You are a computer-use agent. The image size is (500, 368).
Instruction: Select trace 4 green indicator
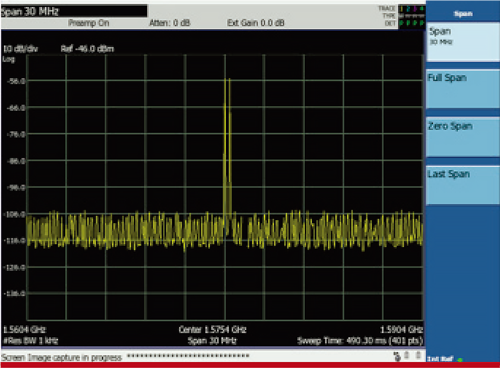[x=421, y=9]
